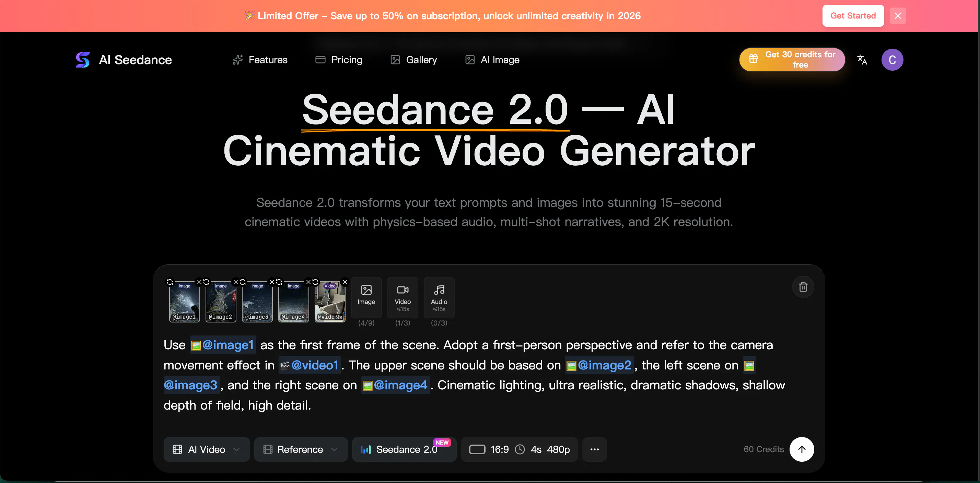
Task: Open the 16:9 4s 480p settings
Action: tap(519, 449)
